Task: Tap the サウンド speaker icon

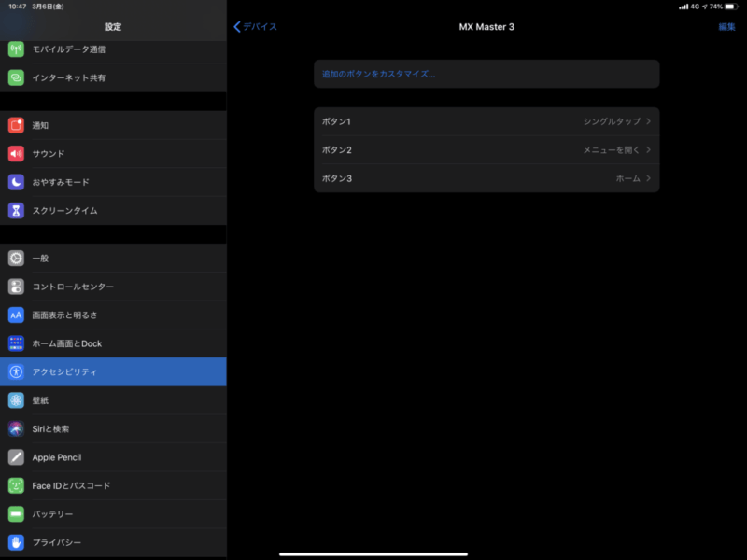Action: [x=16, y=154]
